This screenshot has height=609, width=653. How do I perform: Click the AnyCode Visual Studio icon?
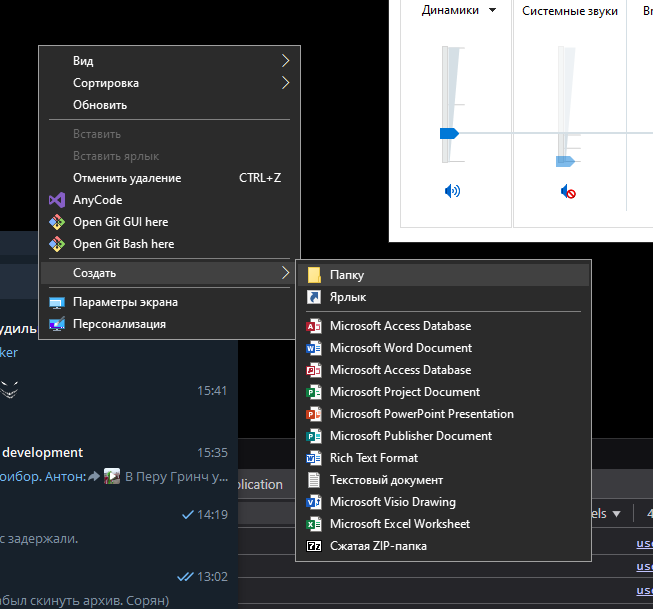coord(57,200)
